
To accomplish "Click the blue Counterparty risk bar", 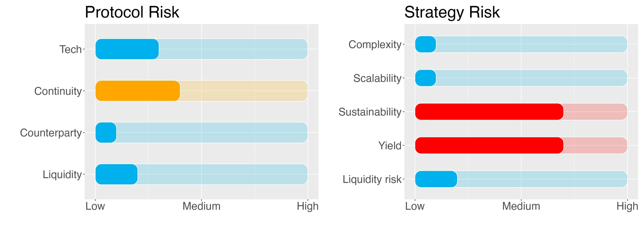I will point(106,132).
